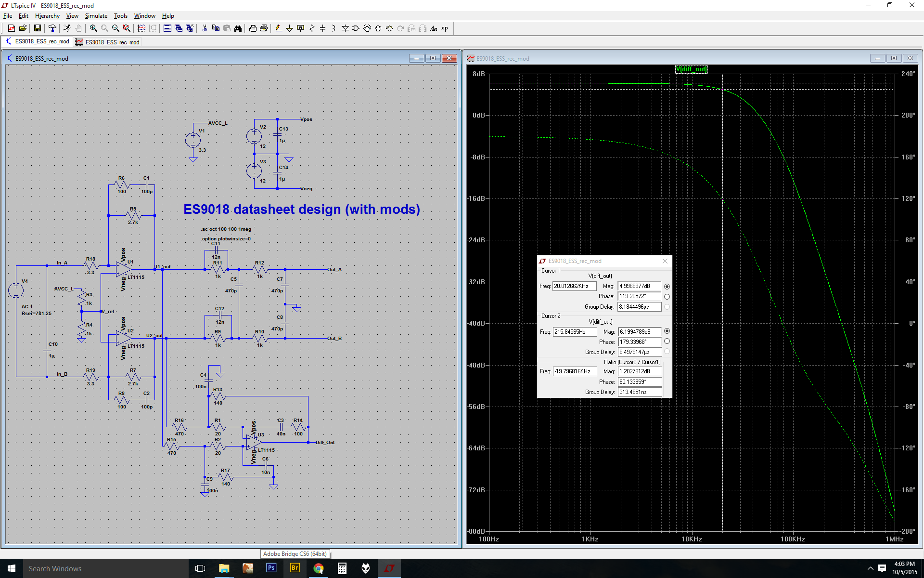The width and height of the screenshot is (924, 578).
Task: Select the Capacitor tool
Action: click(323, 28)
